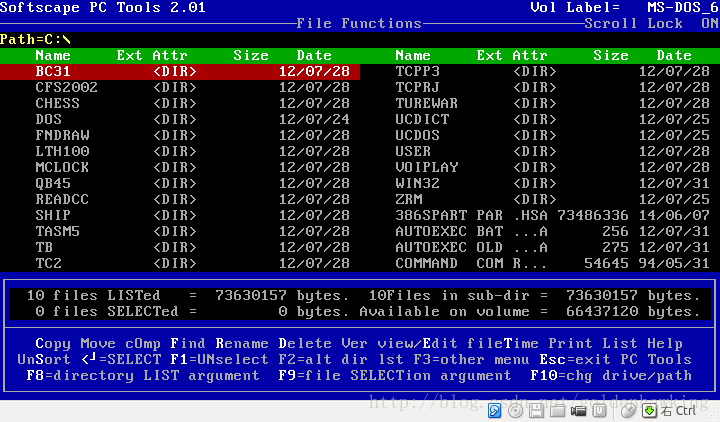Click the file size 73486336 value
Viewport: 720px width, 422px height.
point(593,215)
